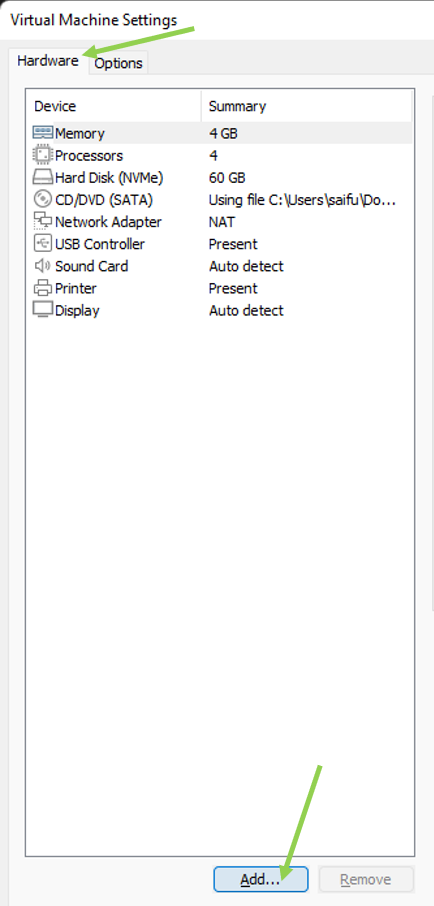The width and height of the screenshot is (434, 906).
Task: Select the Hard Disk (NVMe) drive icon
Action: [43, 177]
